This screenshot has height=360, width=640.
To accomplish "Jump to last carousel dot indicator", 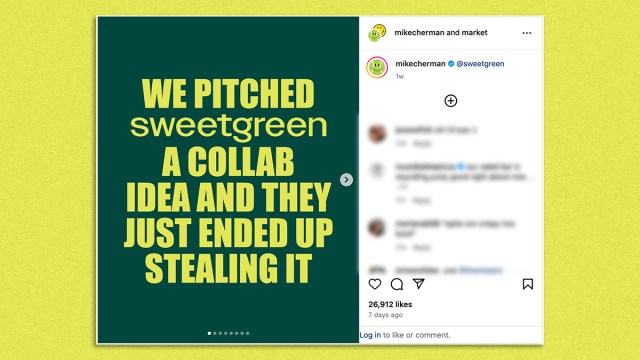I will pos(247,333).
